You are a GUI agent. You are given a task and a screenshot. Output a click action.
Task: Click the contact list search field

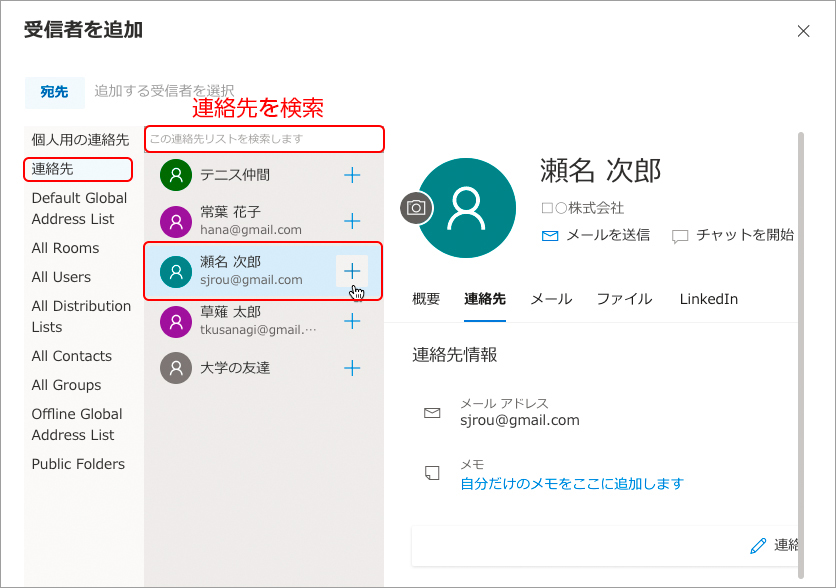point(264,139)
